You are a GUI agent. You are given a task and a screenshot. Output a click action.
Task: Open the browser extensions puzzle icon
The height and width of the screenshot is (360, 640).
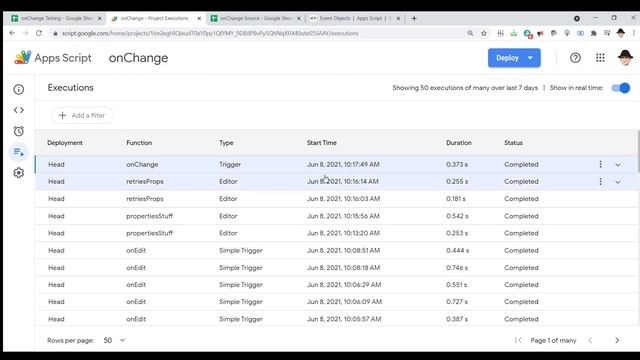[x=593, y=33]
